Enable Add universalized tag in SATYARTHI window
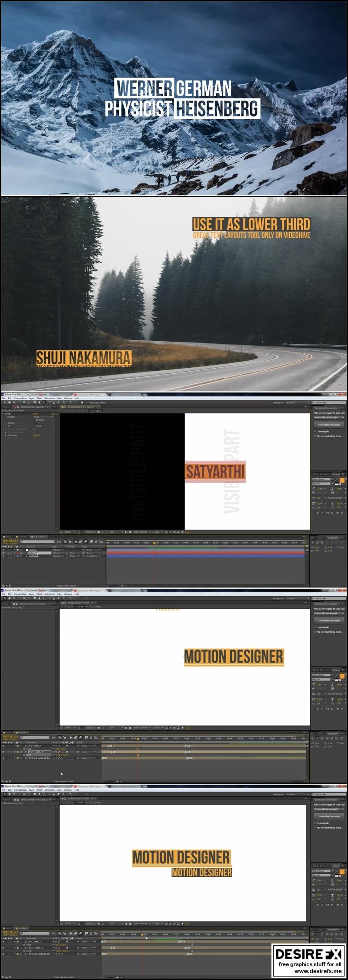 coord(315,436)
